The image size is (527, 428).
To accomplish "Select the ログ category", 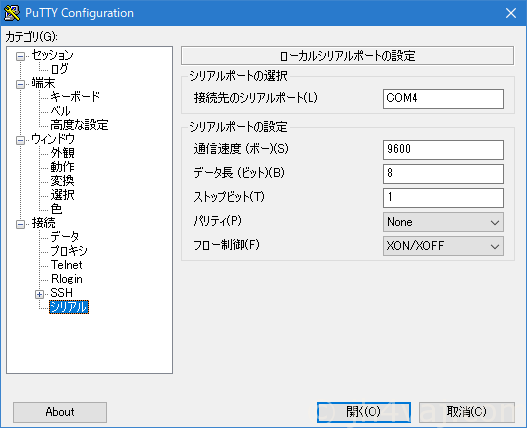I will [x=59, y=69].
